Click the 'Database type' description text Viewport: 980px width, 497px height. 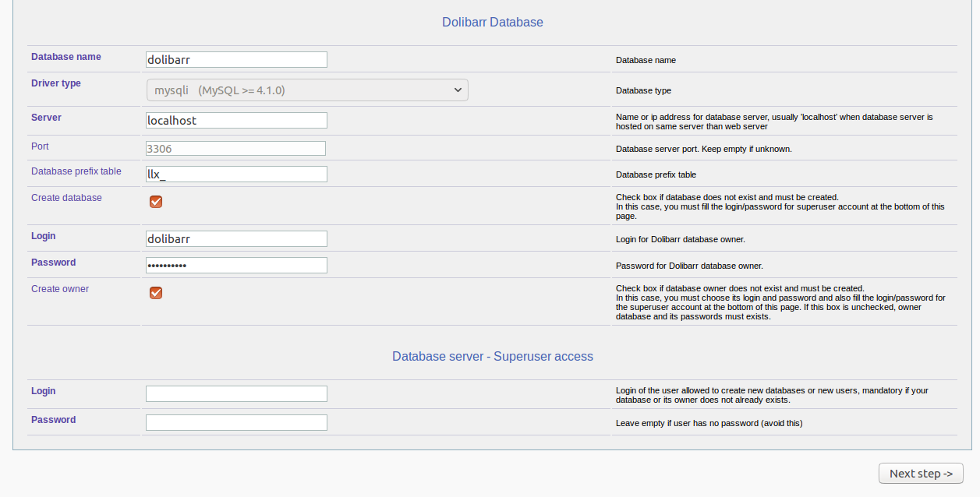pyautogui.click(x=643, y=91)
